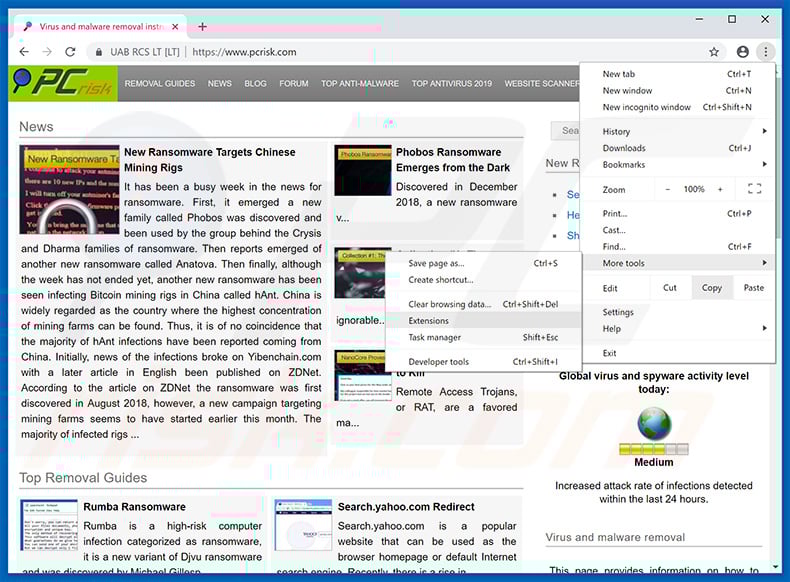This screenshot has height=582, width=790.
Task: Open a new tab with plus icon
Action: click(202, 27)
